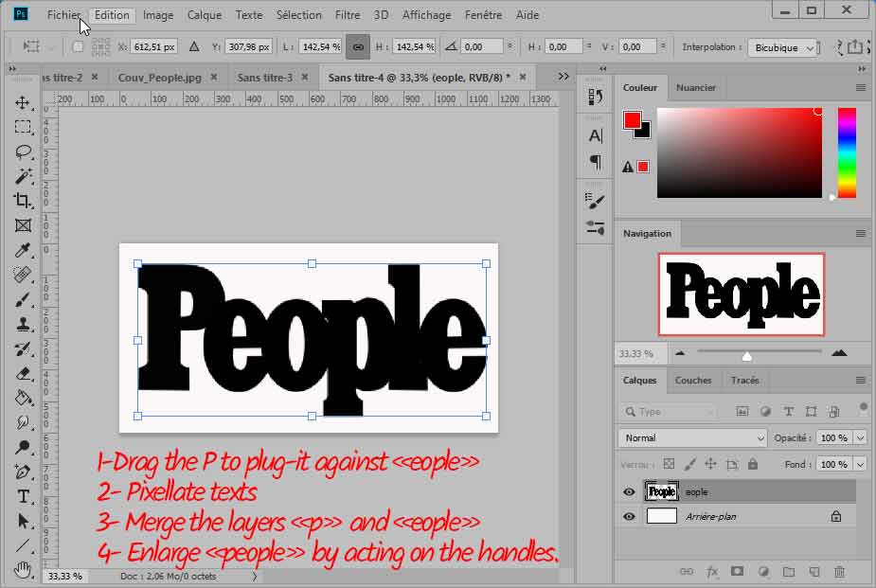
Task: Select the Lasso tool
Action: (x=23, y=151)
